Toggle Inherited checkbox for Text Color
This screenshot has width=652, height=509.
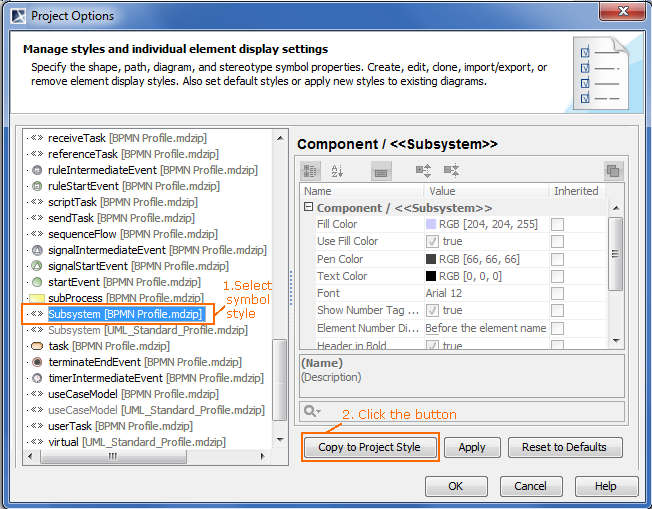(557, 277)
